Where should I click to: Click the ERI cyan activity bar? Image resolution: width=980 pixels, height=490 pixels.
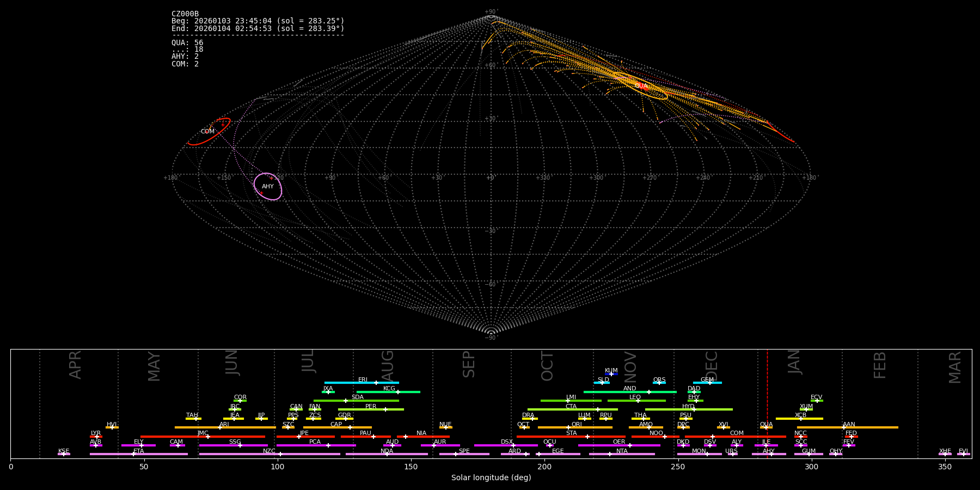(x=348, y=383)
